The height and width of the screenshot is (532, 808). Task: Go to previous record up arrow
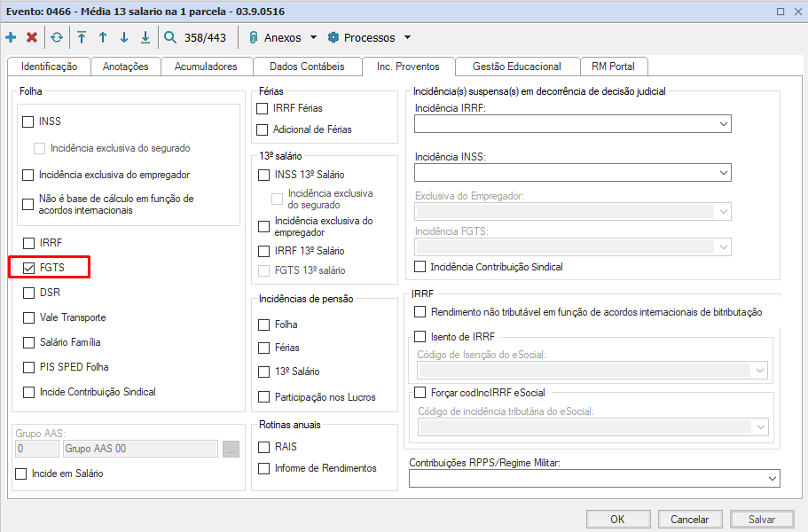point(103,37)
